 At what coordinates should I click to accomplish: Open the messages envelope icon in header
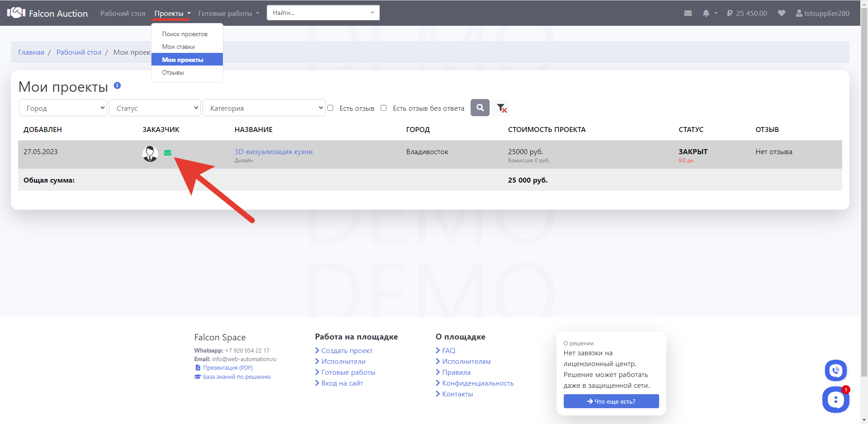[x=688, y=13]
